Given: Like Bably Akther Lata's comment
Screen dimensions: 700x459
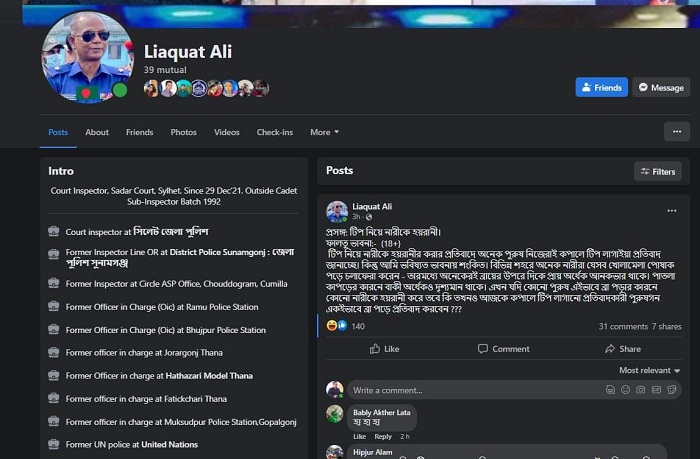Looking at the screenshot, I should coord(359,437).
